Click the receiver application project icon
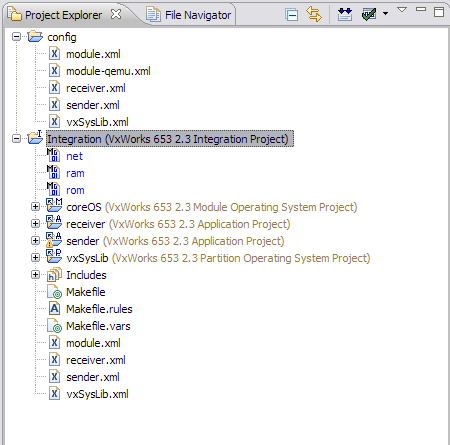This screenshot has height=445, width=450. tap(54, 222)
